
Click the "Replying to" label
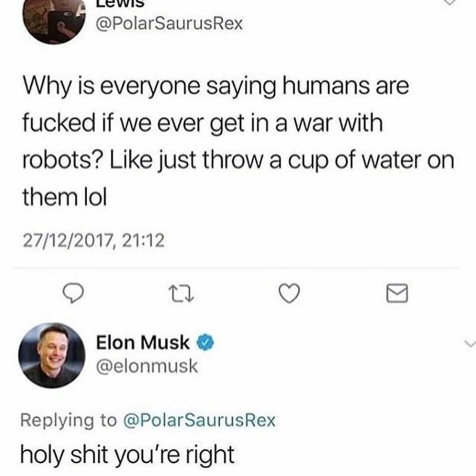[69, 419]
